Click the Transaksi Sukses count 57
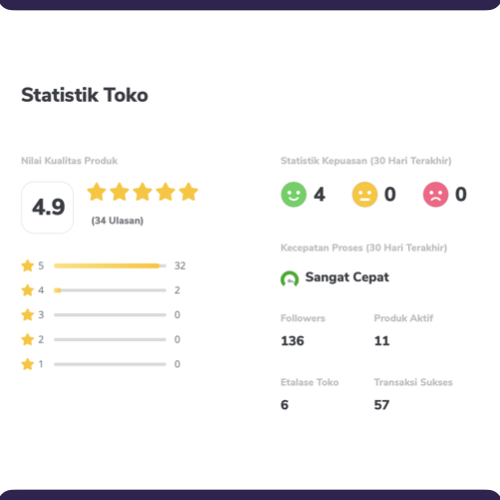Screen dimensions: 500x500 (x=382, y=405)
